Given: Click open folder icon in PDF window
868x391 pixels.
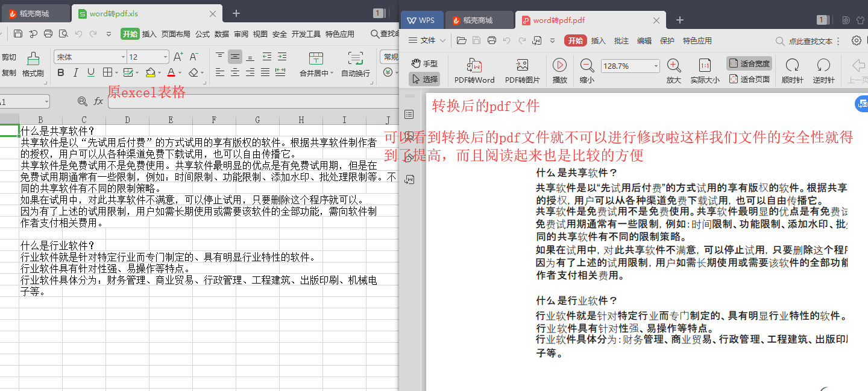Looking at the screenshot, I should 462,40.
